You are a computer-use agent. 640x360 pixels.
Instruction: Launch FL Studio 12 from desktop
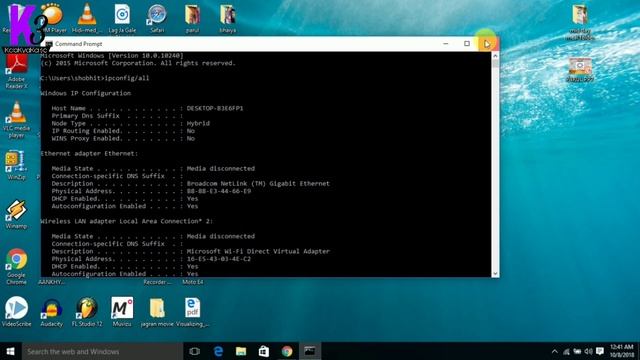point(87,311)
